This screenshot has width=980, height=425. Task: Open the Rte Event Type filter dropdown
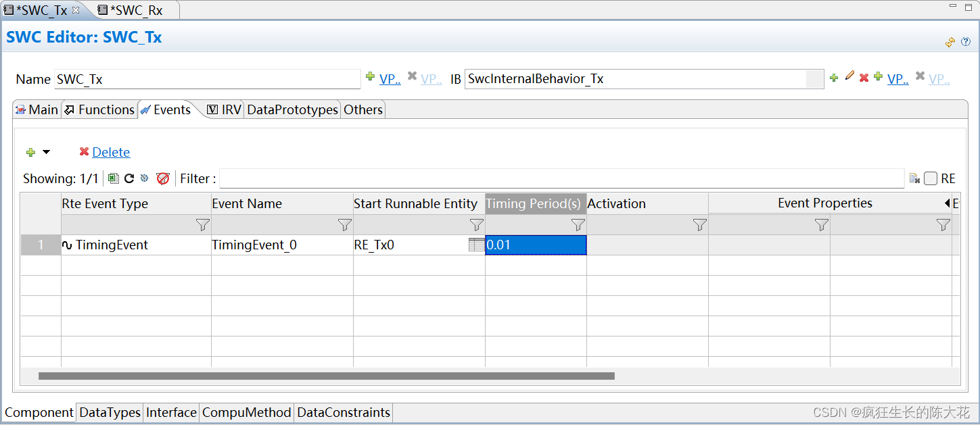point(200,224)
